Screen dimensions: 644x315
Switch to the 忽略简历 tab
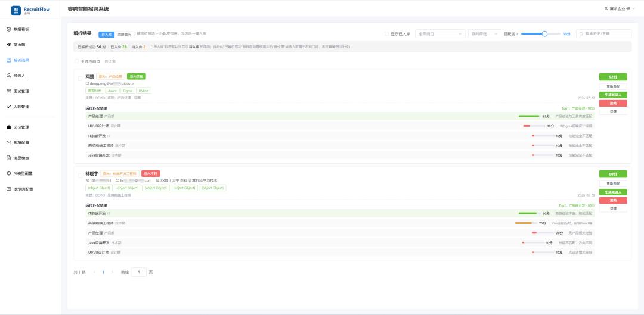(122, 35)
